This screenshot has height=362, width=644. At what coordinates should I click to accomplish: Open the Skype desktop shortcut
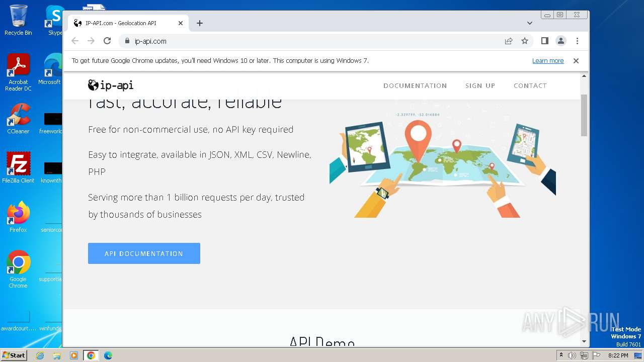tap(54, 20)
